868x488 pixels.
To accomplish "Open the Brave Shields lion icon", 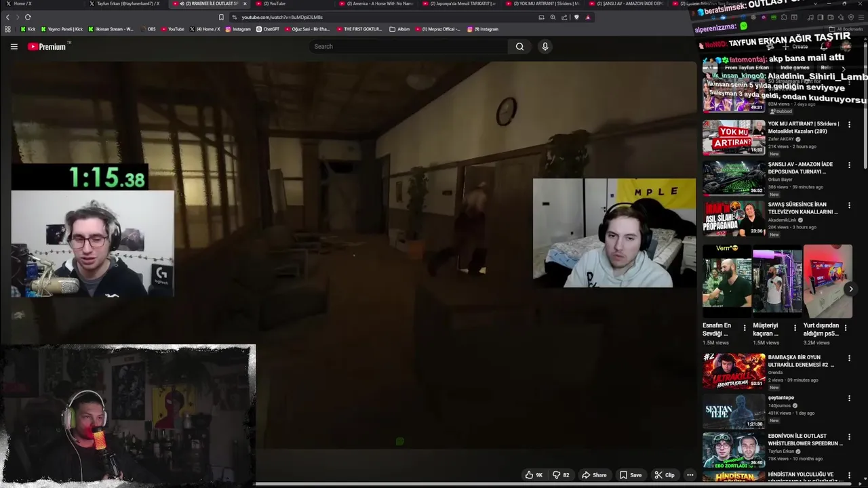I will point(576,17).
